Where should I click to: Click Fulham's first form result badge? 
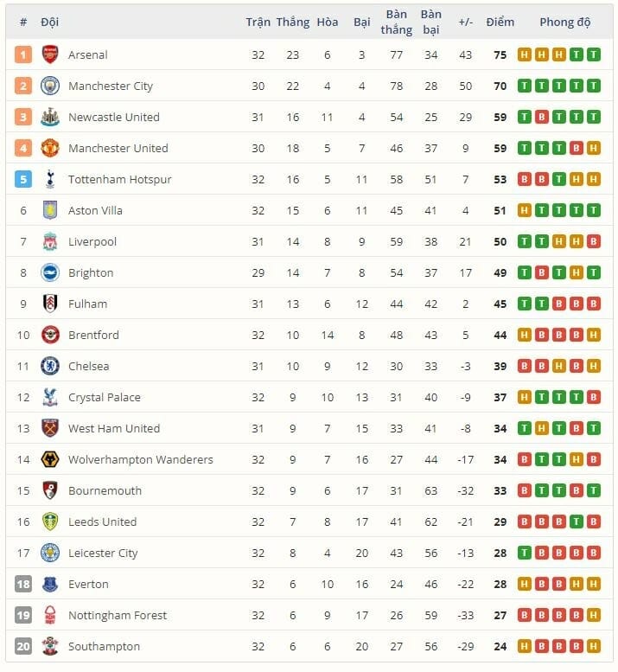pyautogui.click(x=524, y=304)
